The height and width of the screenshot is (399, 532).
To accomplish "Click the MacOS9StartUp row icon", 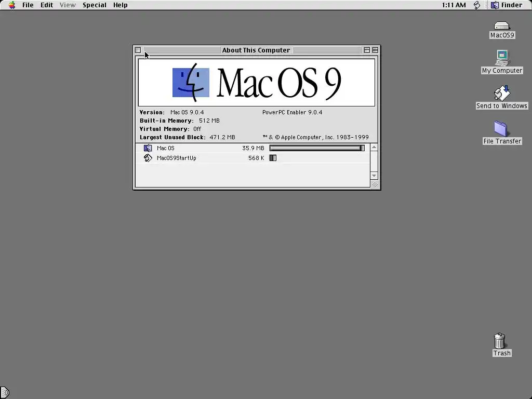I will pyautogui.click(x=148, y=158).
